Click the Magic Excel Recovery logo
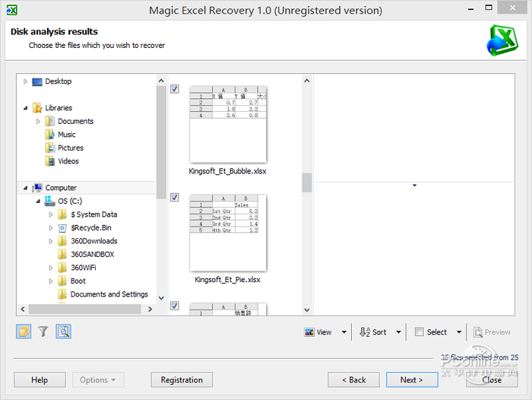This screenshot has height=400, width=532. [502, 40]
